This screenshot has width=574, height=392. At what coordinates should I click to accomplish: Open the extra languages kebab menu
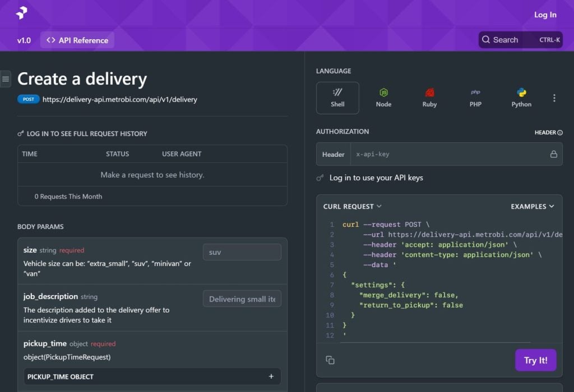(x=554, y=97)
